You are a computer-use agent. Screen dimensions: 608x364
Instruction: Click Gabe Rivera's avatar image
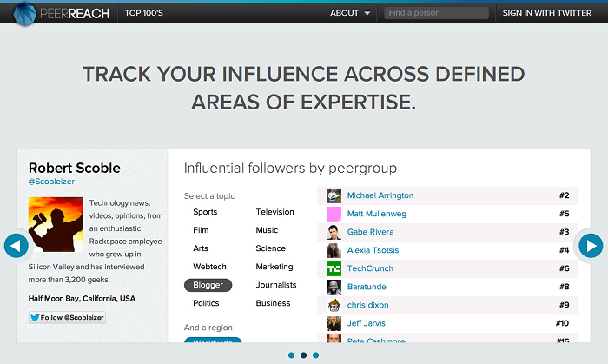tap(334, 232)
